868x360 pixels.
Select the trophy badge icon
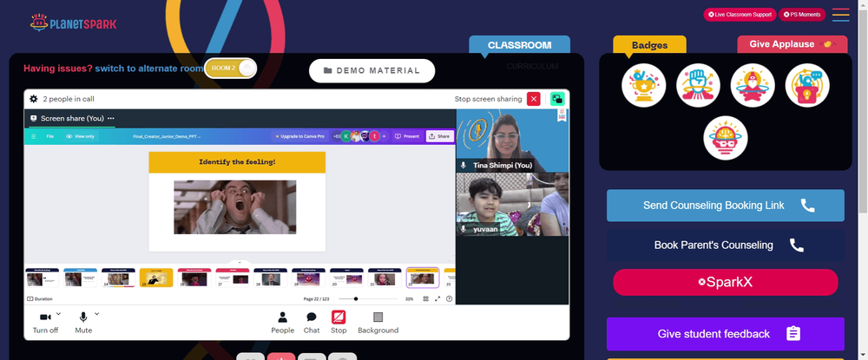pyautogui.click(x=643, y=85)
